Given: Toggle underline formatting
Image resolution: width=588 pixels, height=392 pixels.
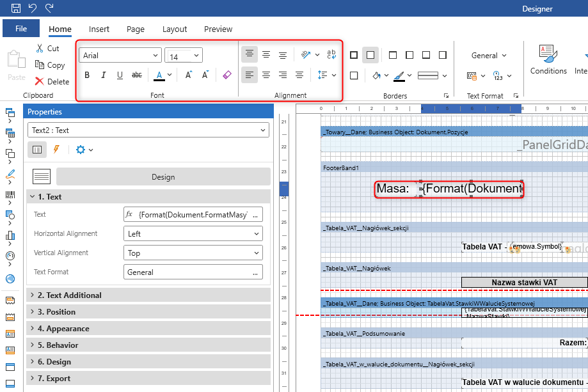Looking at the screenshot, I should click(120, 75).
